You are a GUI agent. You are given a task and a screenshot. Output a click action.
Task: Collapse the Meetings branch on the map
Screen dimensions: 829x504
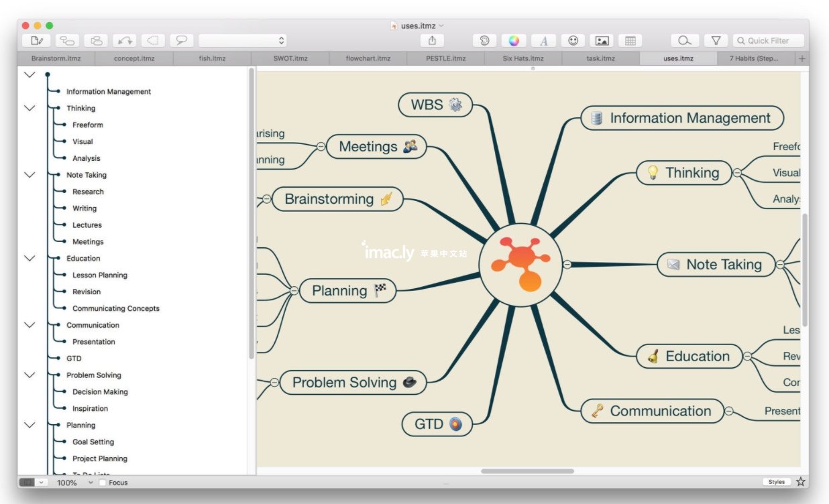(x=321, y=147)
